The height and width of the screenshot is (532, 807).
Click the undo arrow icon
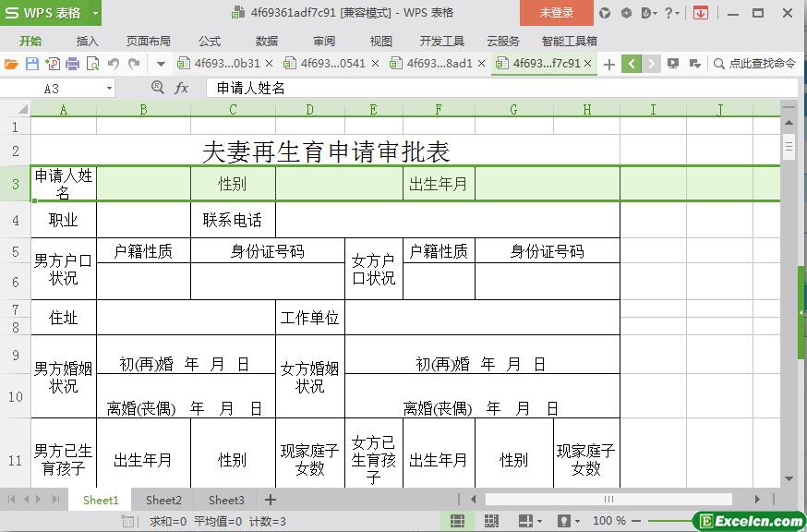pyautogui.click(x=114, y=64)
